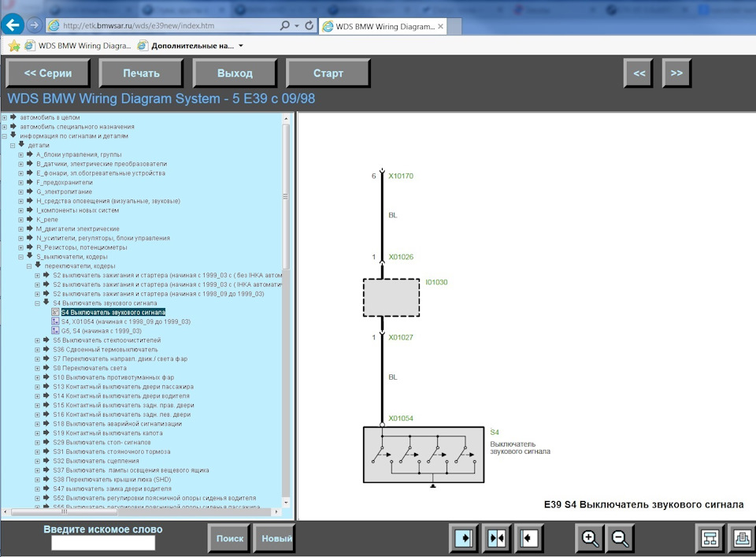Go to previous page with << button
The height and width of the screenshot is (557, 756).
coord(639,73)
